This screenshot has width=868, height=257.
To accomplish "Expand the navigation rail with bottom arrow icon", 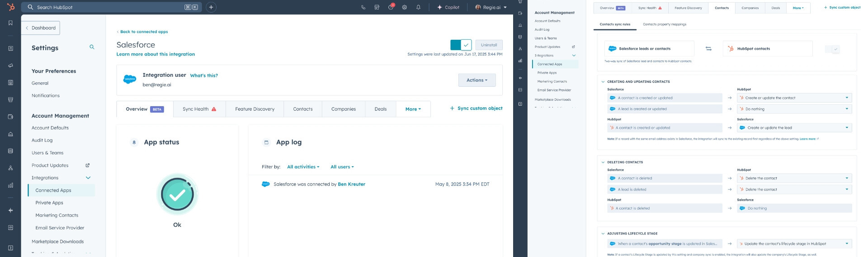I will (x=11, y=248).
